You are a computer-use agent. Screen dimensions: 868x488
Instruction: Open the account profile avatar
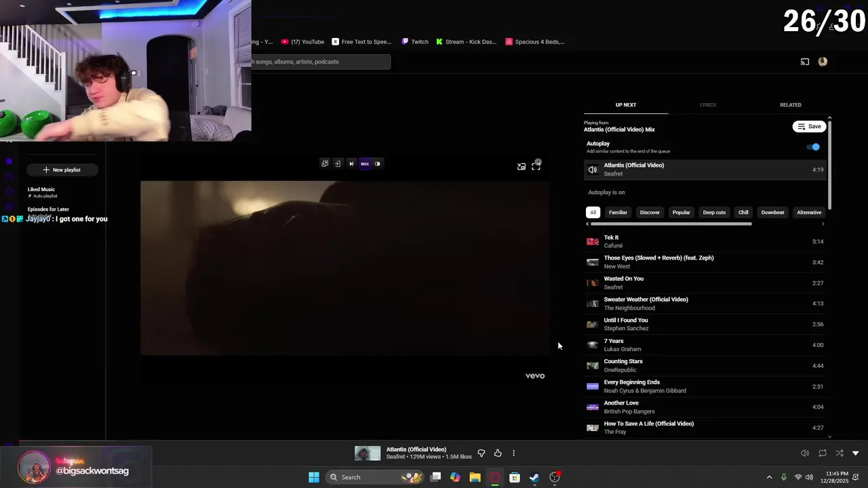coord(823,62)
